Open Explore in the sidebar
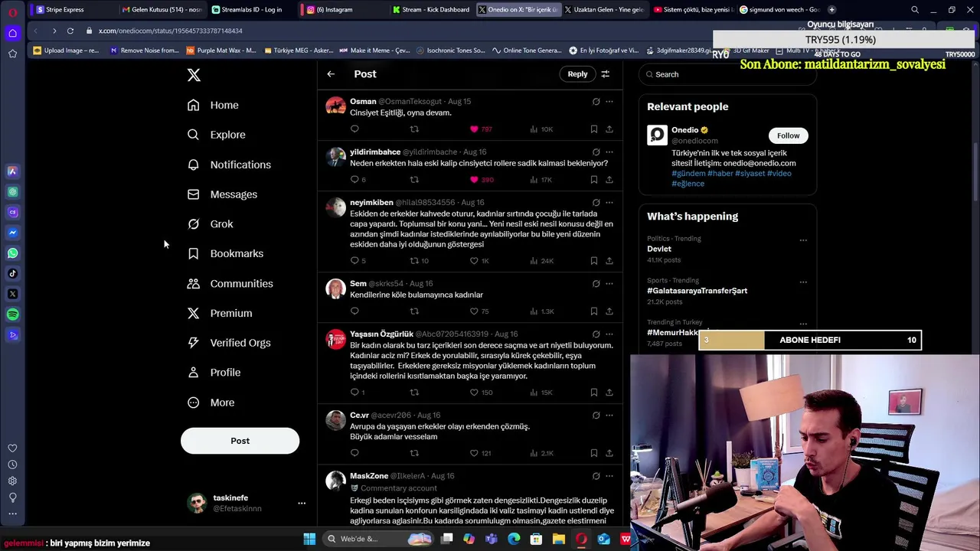 click(217, 135)
